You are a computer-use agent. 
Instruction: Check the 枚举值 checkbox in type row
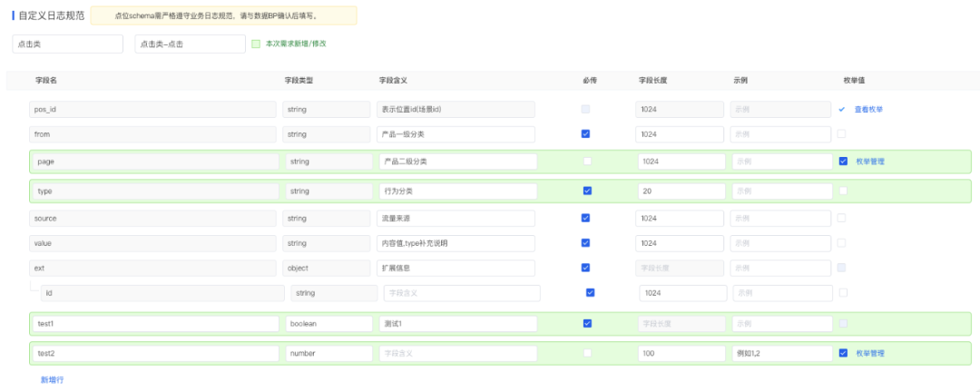843,191
